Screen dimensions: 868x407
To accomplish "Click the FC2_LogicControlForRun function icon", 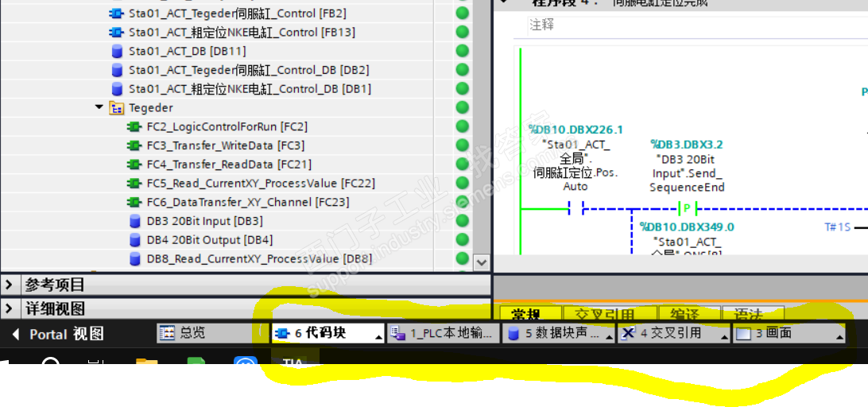I will [x=134, y=127].
